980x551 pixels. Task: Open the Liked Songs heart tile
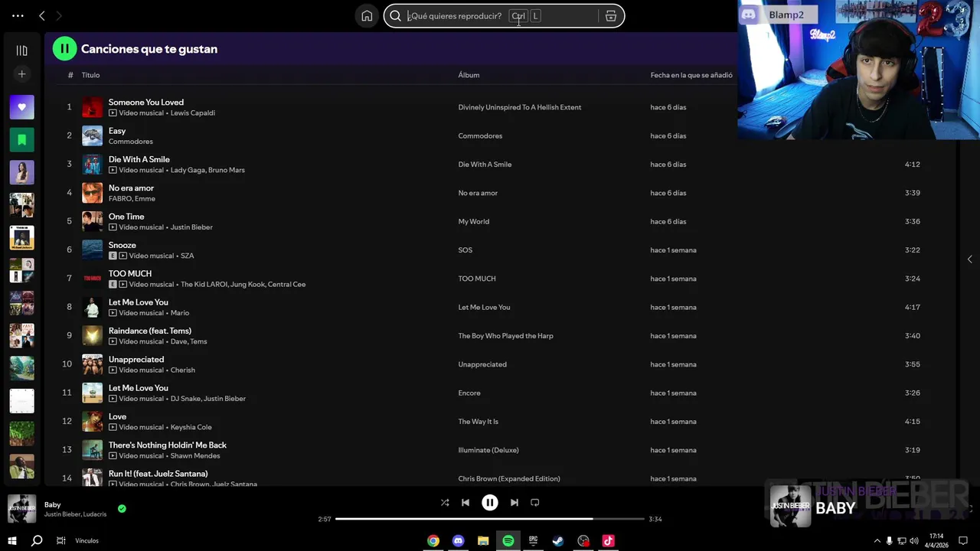coord(21,107)
